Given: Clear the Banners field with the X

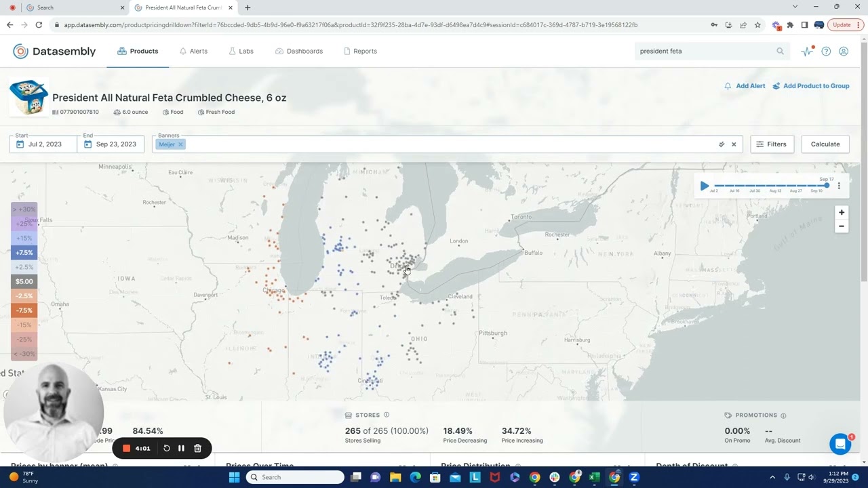Looking at the screenshot, I should [734, 144].
